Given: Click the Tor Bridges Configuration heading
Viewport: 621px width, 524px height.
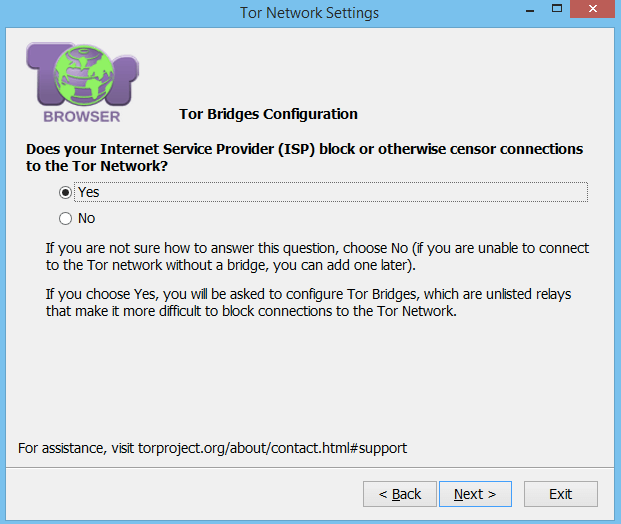Looking at the screenshot, I should point(267,114).
